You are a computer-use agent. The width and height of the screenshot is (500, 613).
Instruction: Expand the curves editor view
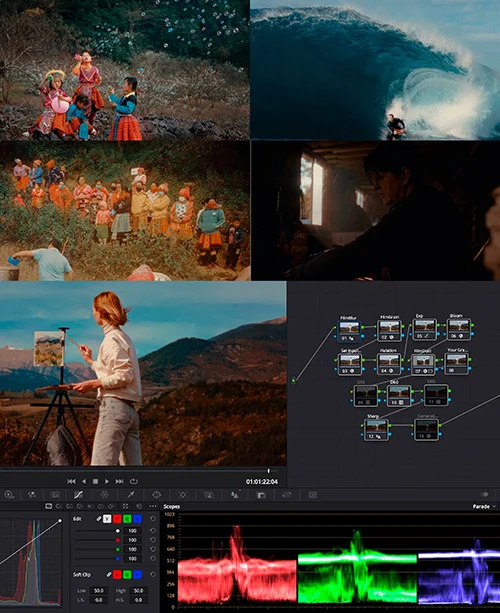(125, 506)
